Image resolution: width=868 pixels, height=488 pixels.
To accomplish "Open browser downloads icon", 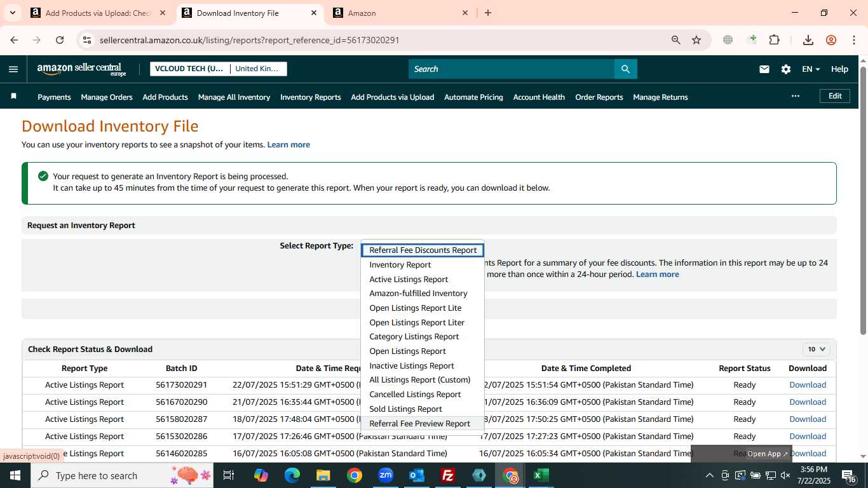I will click(x=808, y=40).
